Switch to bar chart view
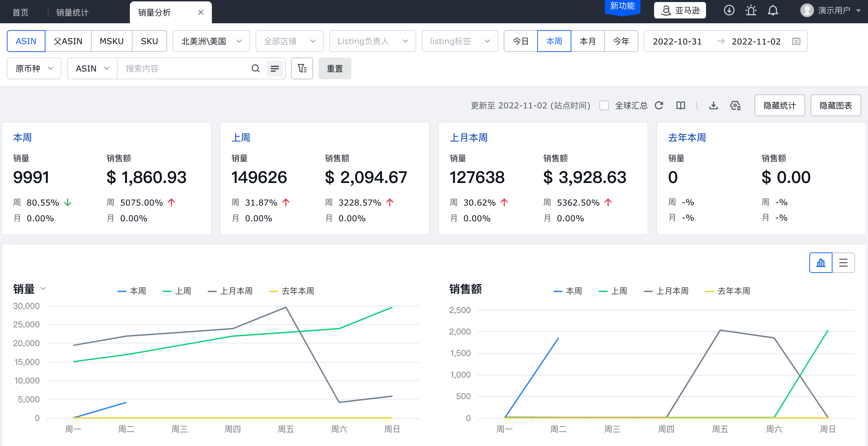The height and width of the screenshot is (446, 868). point(821,263)
